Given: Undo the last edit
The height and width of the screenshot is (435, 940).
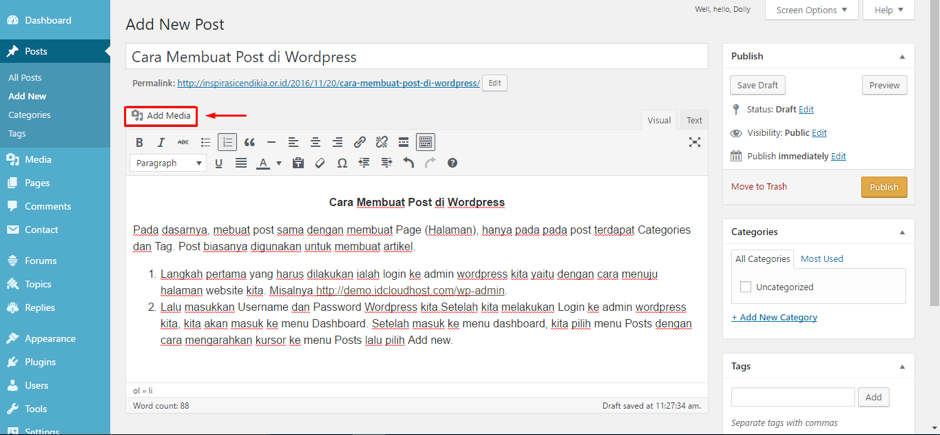Looking at the screenshot, I should point(408,163).
